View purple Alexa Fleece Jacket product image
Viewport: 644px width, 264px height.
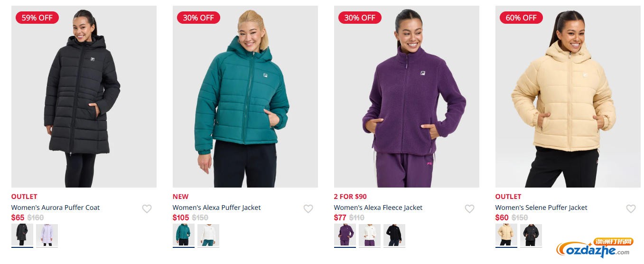tap(407, 96)
